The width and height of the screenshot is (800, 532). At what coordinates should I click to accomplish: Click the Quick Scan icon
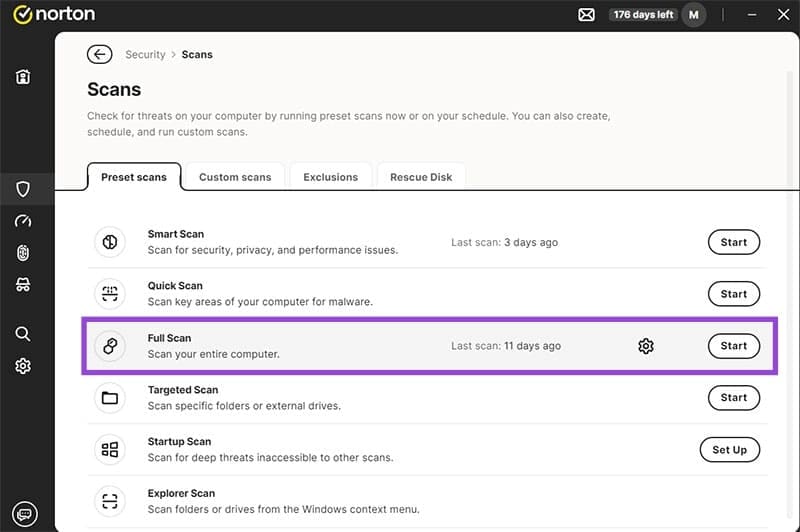pyautogui.click(x=110, y=294)
